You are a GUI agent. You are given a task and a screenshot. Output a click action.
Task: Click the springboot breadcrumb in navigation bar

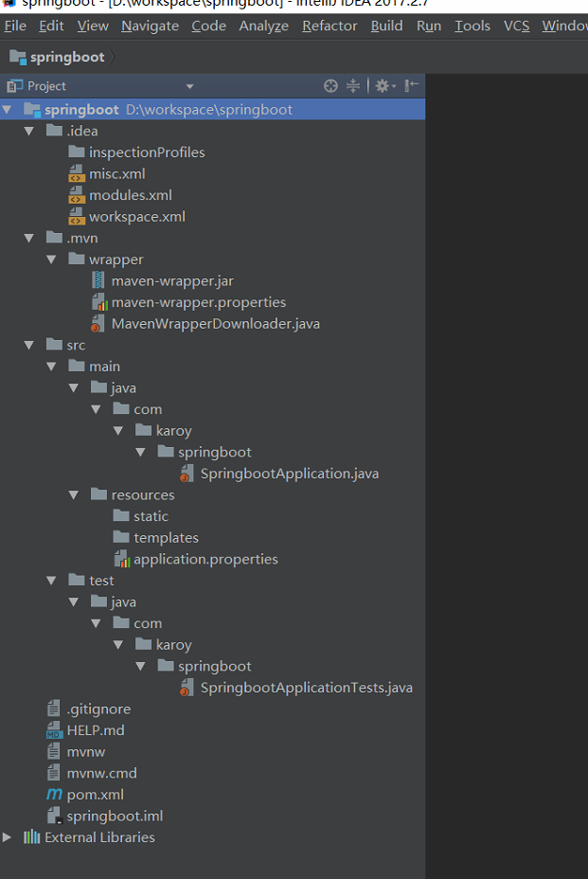[x=57, y=57]
